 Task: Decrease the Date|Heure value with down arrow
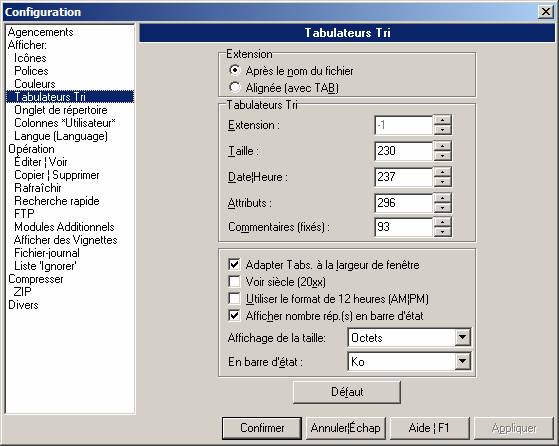coord(442,182)
